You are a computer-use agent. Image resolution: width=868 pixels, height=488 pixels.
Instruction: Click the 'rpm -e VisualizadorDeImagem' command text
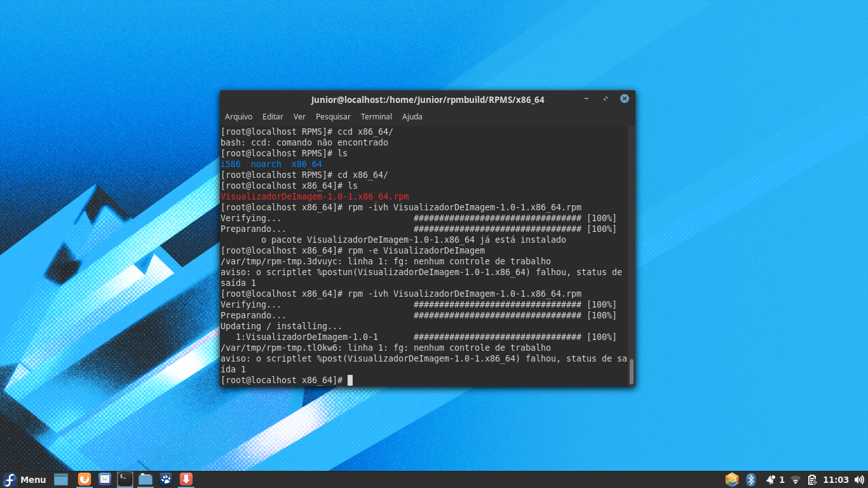click(416, 251)
